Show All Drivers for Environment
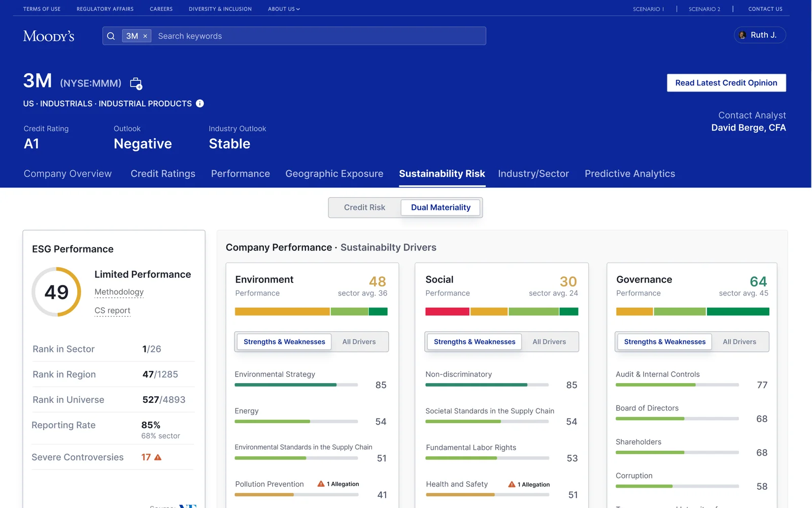Viewport: 812px width, 508px height. [359, 342]
